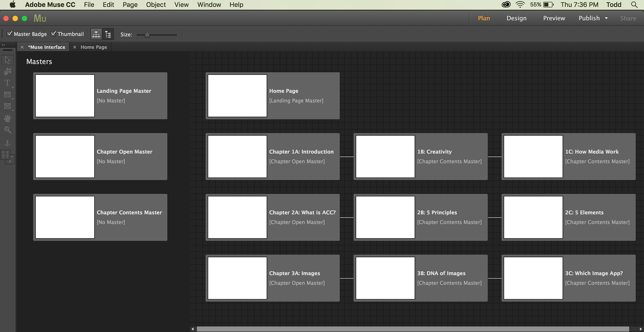
Task: Click the clock showing Thu 7:36 PM
Action: pyautogui.click(x=580, y=5)
